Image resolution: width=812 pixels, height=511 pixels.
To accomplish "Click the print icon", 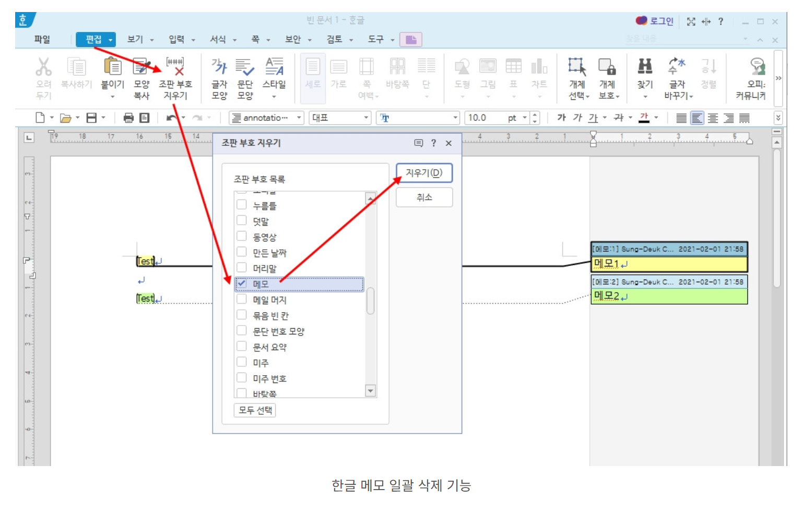I will 128,118.
